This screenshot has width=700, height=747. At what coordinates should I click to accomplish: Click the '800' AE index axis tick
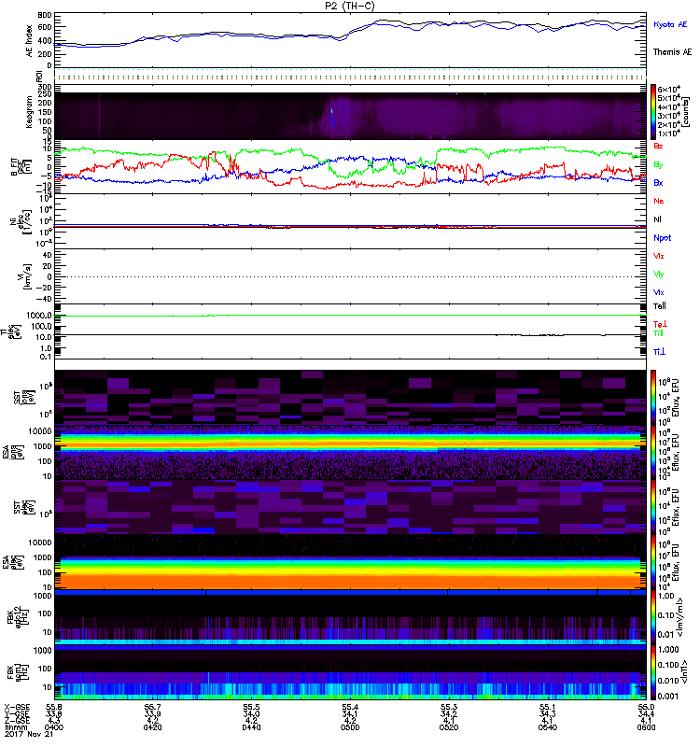pyautogui.click(x=45, y=16)
